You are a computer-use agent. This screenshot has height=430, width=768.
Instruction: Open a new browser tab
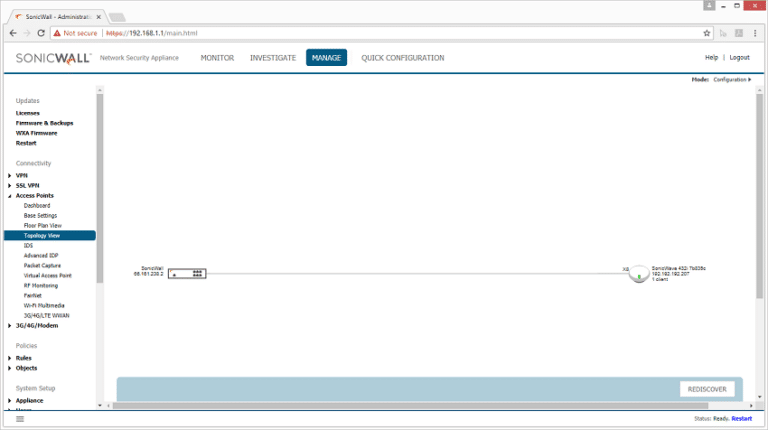click(x=117, y=17)
